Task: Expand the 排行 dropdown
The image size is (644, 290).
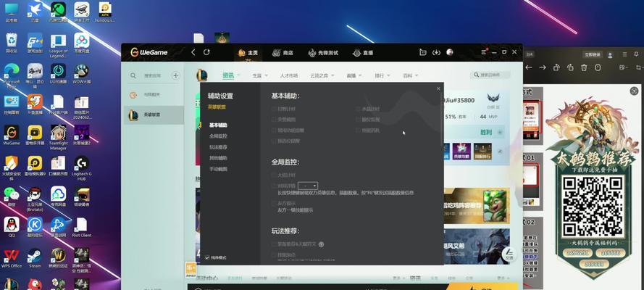Action: pyautogui.click(x=388, y=75)
